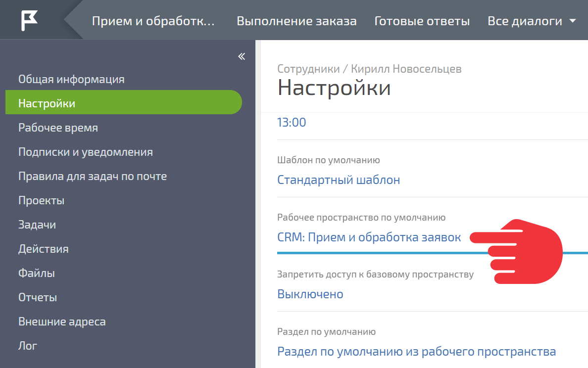The image size is (588, 368).
Task: Click the Сотрудники breadcrumb link
Action: (308, 69)
